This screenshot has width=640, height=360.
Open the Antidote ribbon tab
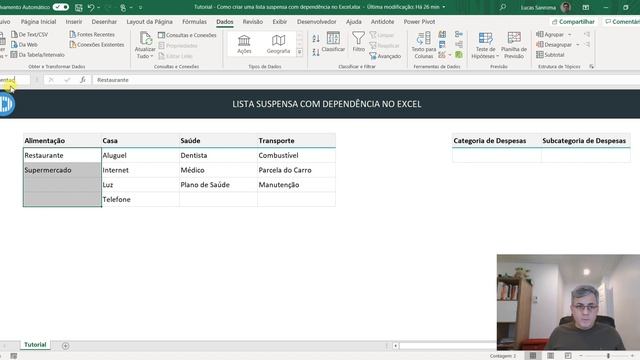pyautogui.click(x=382, y=22)
